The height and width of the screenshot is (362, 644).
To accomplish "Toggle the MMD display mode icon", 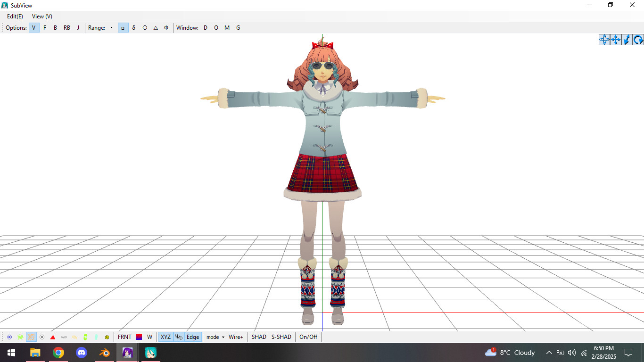I will coord(179,337).
